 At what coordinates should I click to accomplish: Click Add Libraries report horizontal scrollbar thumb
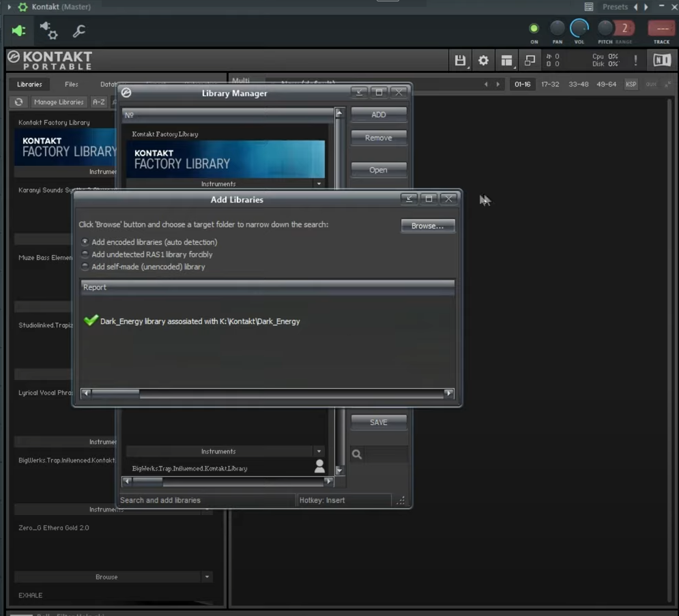(x=115, y=393)
